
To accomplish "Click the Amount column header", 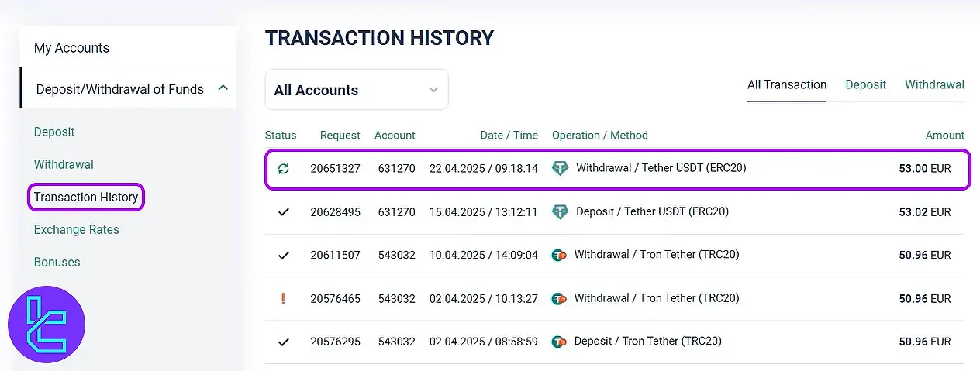I will pos(944,135).
